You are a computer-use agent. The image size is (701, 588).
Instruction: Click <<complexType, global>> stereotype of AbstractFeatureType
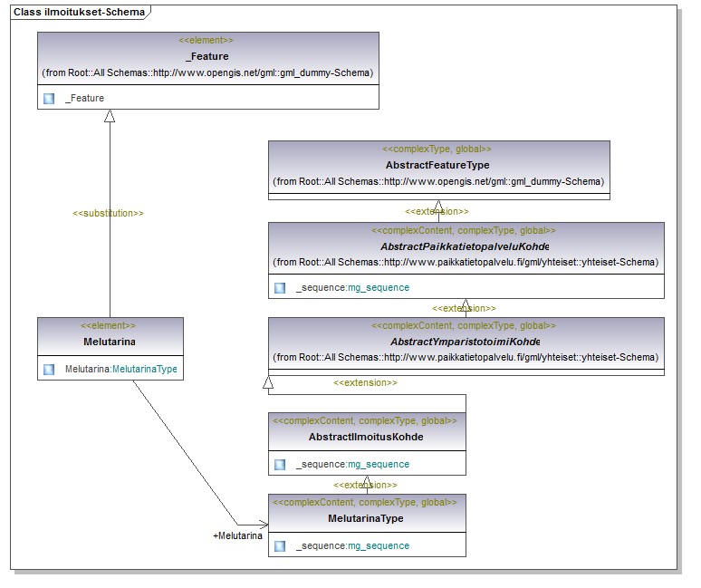tap(437, 149)
